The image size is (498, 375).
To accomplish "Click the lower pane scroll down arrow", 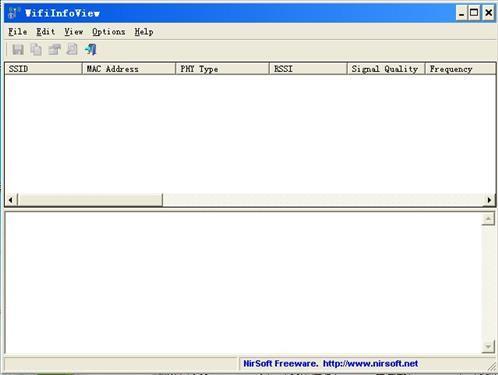I will click(x=488, y=346).
